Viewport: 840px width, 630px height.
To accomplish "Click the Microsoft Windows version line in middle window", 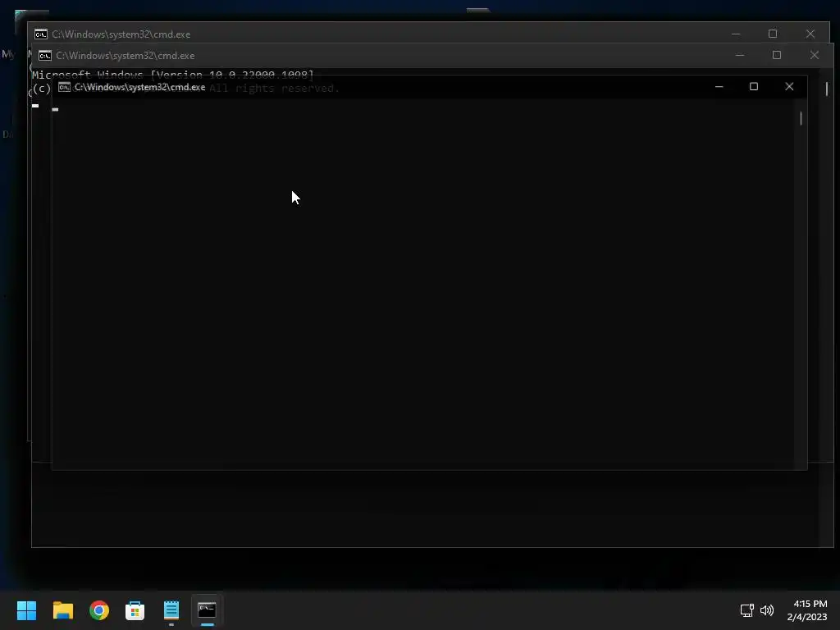I will coord(172,74).
